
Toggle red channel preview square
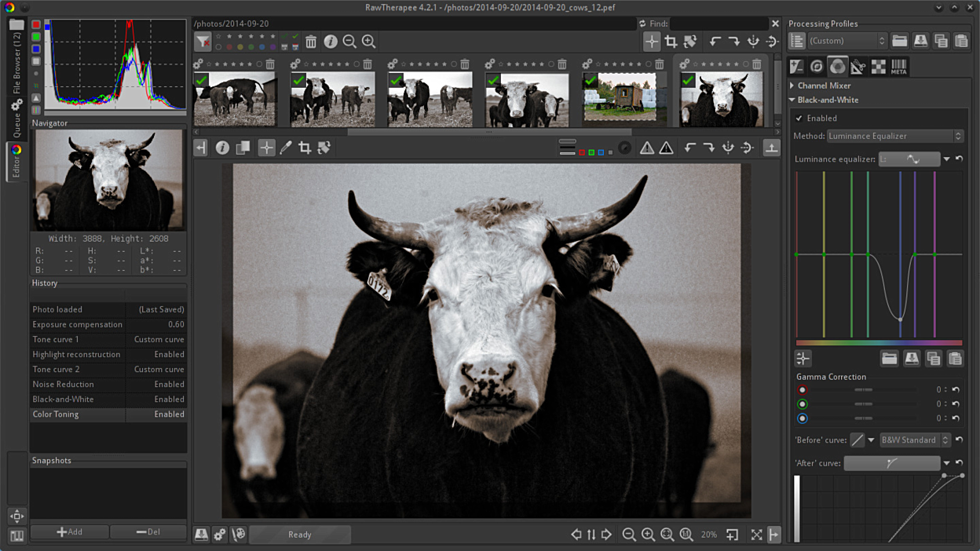pyautogui.click(x=582, y=152)
